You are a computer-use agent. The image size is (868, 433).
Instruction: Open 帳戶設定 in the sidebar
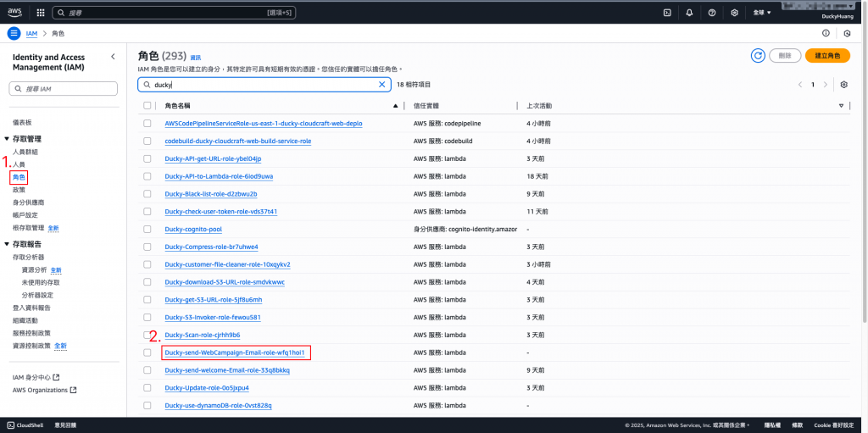coord(25,215)
